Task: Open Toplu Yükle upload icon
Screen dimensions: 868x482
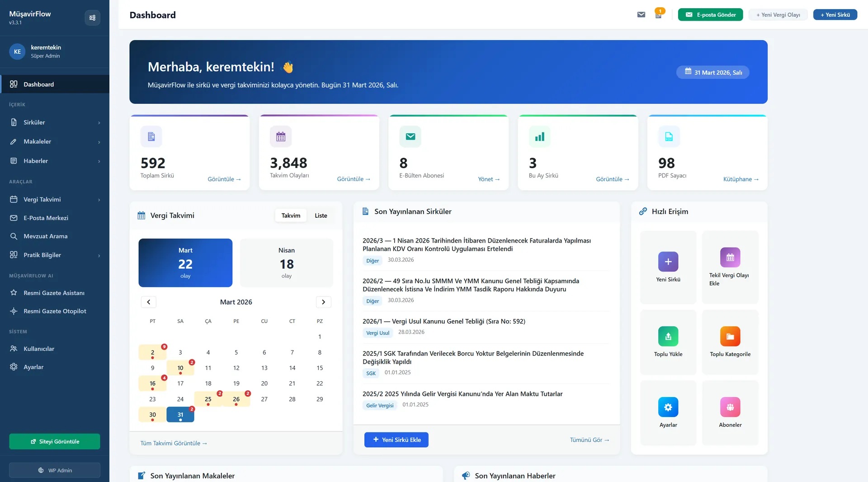Action: [x=668, y=336]
